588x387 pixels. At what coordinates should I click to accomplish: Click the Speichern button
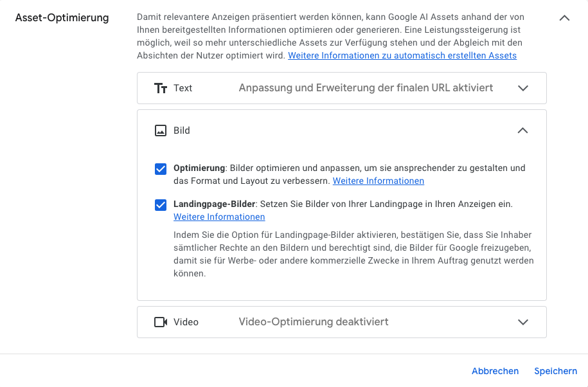coord(555,371)
